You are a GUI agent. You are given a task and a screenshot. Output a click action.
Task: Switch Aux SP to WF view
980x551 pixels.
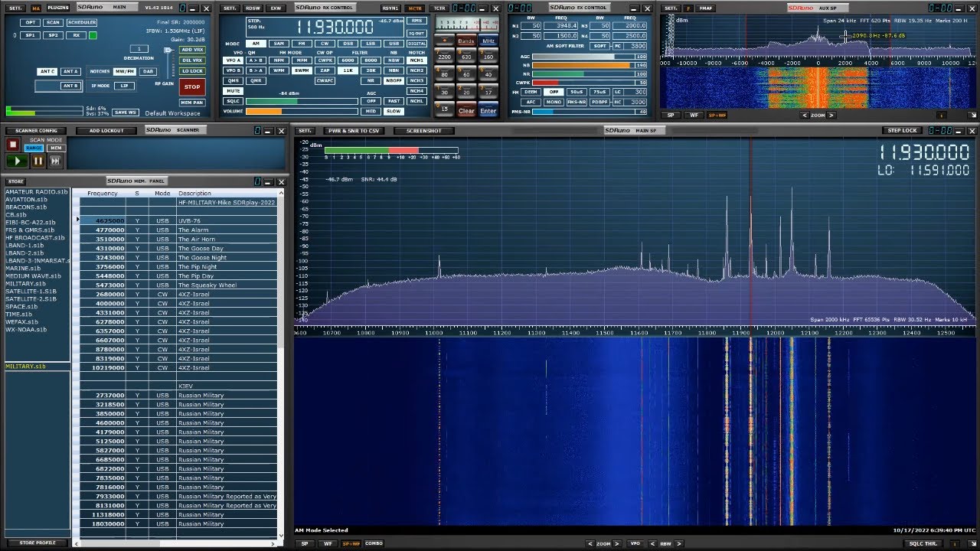click(694, 116)
